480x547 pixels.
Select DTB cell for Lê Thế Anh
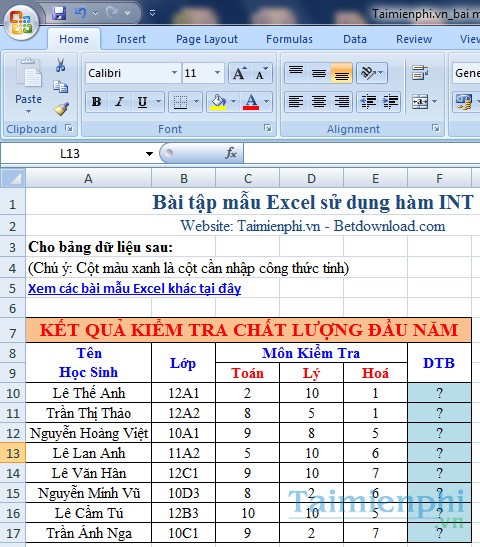[440, 393]
